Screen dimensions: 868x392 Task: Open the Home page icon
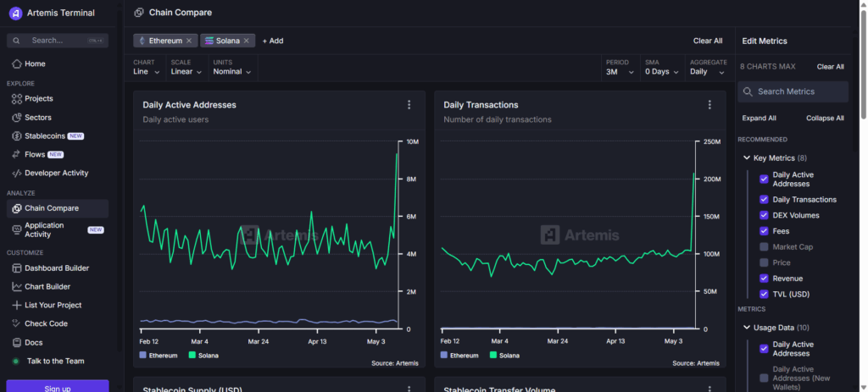click(x=17, y=64)
